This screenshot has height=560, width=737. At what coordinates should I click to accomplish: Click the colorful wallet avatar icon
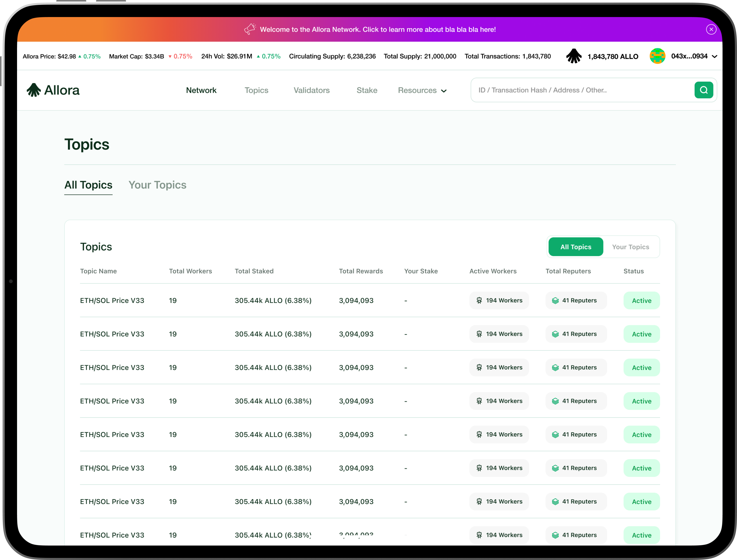(x=657, y=56)
